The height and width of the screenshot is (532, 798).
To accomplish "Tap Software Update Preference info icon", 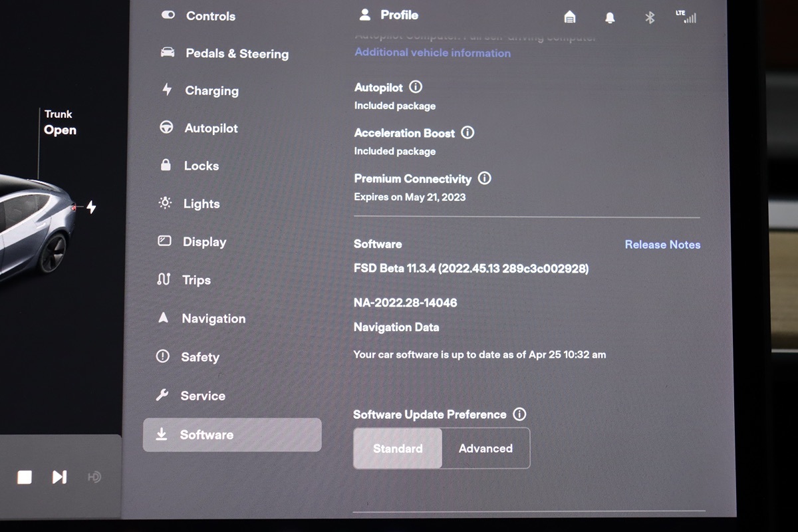I will pos(519,414).
